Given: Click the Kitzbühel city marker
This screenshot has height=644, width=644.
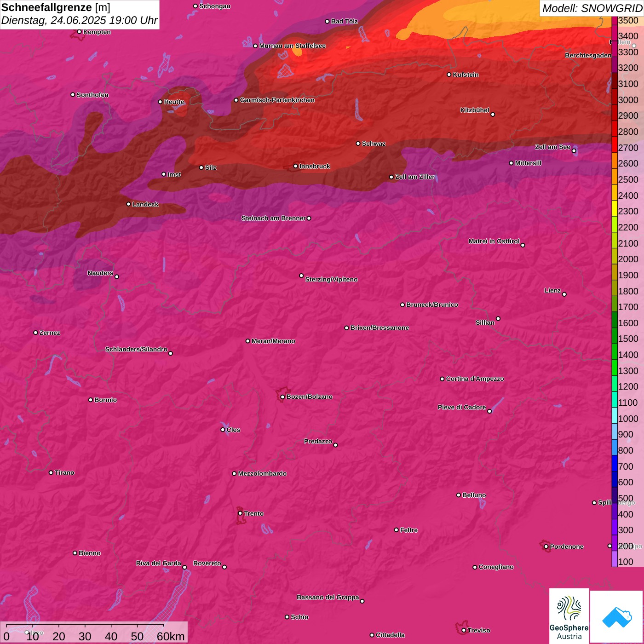Looking at the screenshot, I should pyautogui.click(x=493, y=115).
